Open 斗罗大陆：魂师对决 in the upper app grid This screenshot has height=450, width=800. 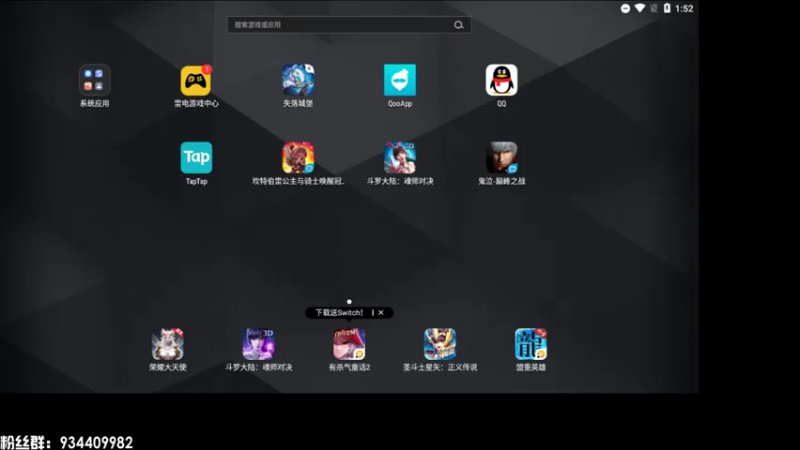pyautogui.click(x=399, y=158)
